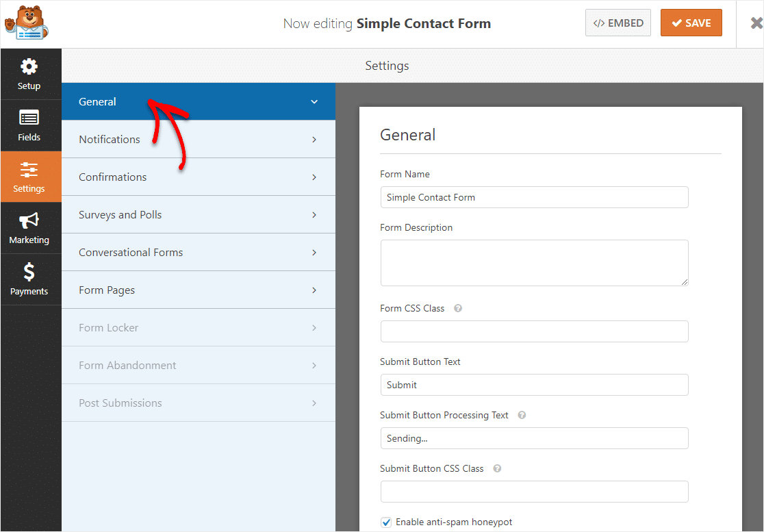764x532 pixels.
Task: Select the General settings tab
Action: tap(199, 101)
